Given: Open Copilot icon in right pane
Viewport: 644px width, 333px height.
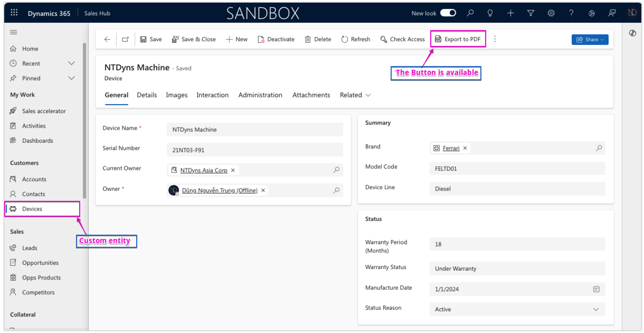Looking at the screenshot, I should pyautogui.click(x=633, y=33).
